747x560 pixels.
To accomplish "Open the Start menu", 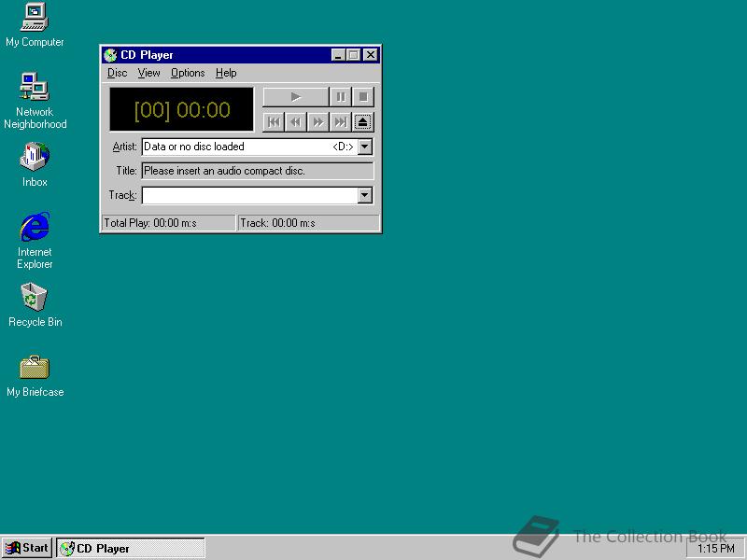I will tap(27, 548).
